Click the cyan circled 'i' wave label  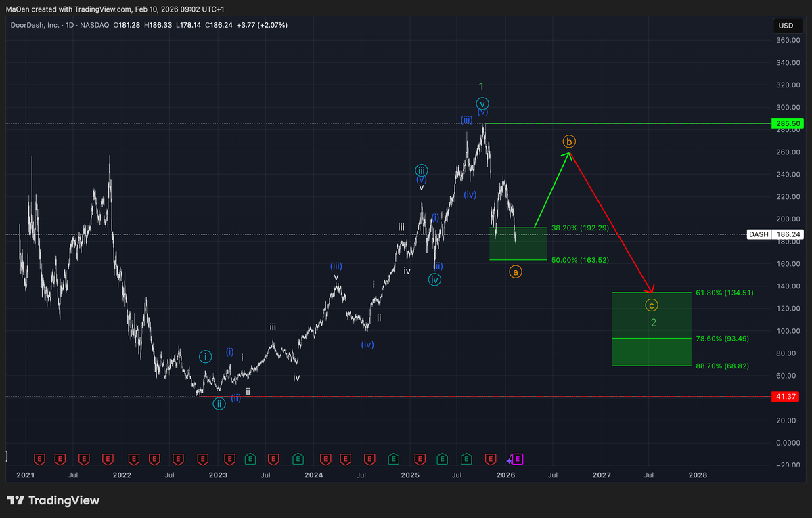[x=205, y=356]
